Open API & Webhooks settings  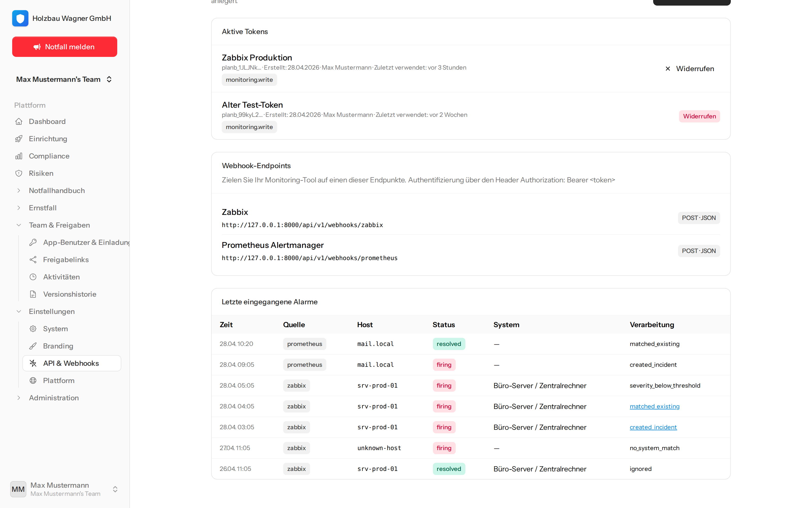(x=72, y=363)
